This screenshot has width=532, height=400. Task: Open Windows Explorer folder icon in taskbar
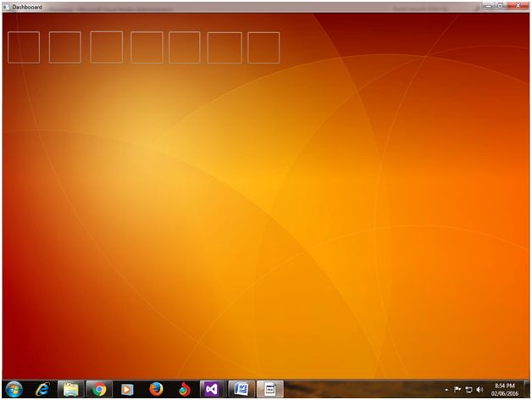pos(70,389)
